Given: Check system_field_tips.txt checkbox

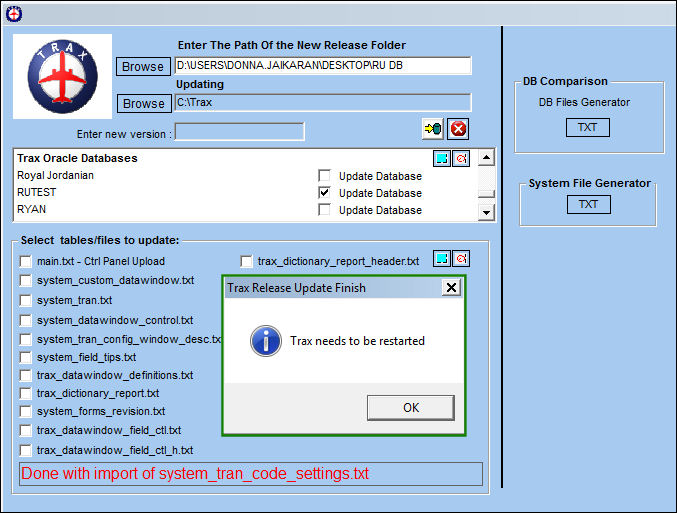Looking at the screenshot, I should [x=25, y=358].
